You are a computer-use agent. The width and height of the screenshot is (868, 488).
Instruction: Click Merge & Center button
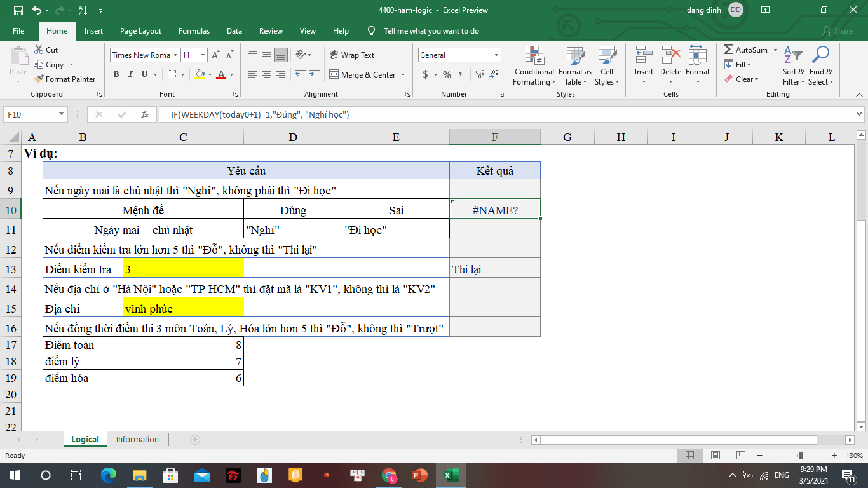(x=362, y=74)
